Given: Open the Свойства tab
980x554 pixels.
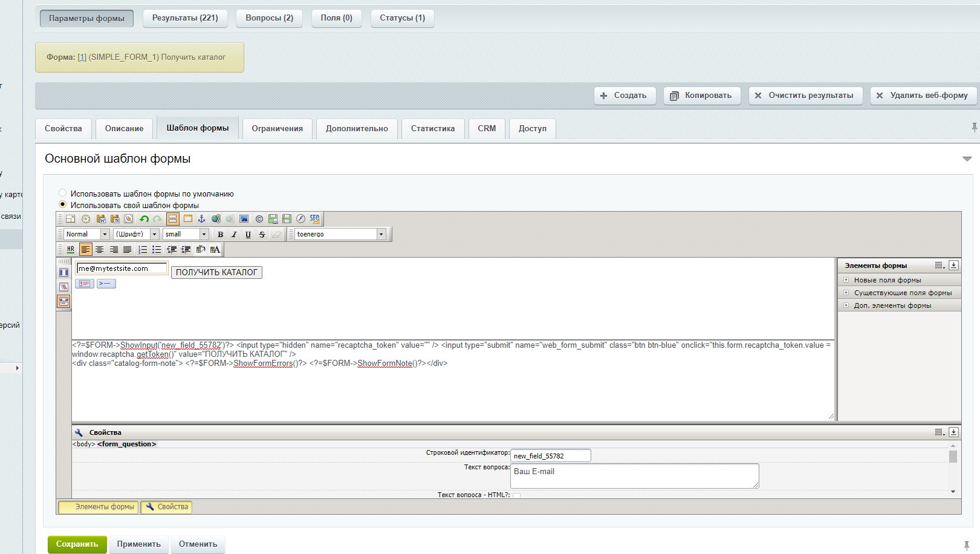Looking at the screenshot, I should click(63, 128).
